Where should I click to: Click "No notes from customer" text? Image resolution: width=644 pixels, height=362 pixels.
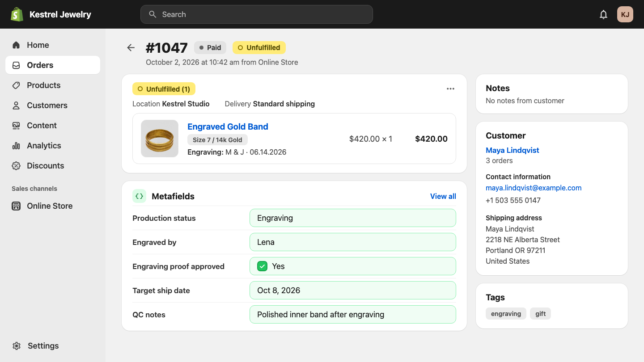[525, 101]
